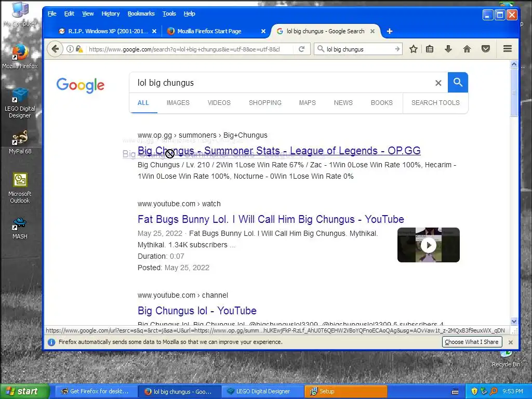The height and width of the screenshot is (399, 532).
Task: Click the 9:53 PM taskbar clock
Action: coord(513,392)
